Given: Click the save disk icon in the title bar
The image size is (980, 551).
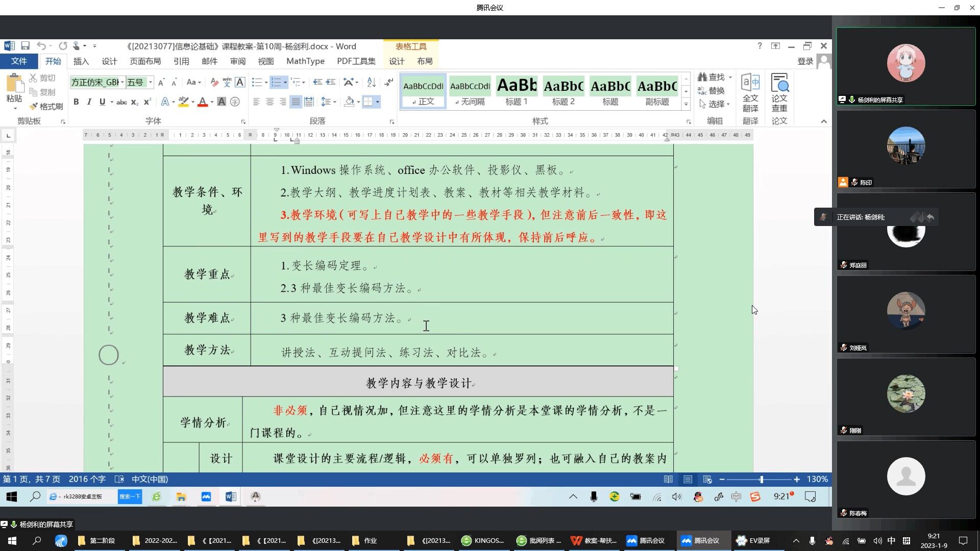Looking at the screenshot, I should tap(25, 46).
